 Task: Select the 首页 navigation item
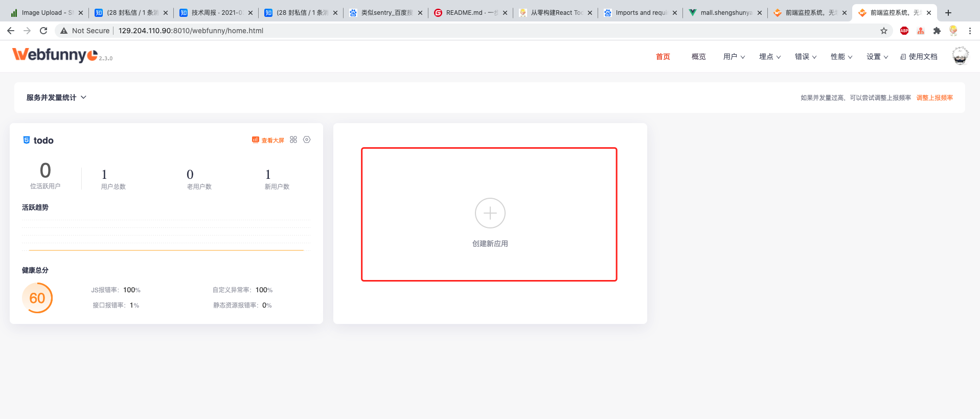coord(663,57)
